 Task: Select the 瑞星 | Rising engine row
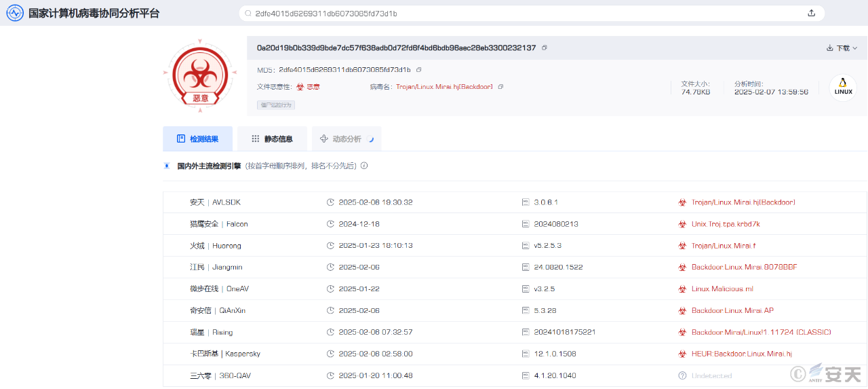(x=515, y=333)
